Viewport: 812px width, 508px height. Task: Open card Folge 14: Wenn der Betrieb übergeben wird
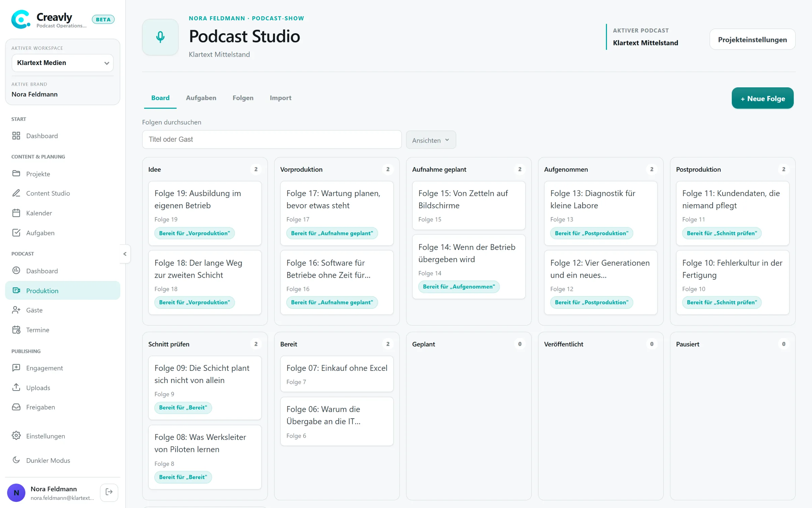[469, 267]
